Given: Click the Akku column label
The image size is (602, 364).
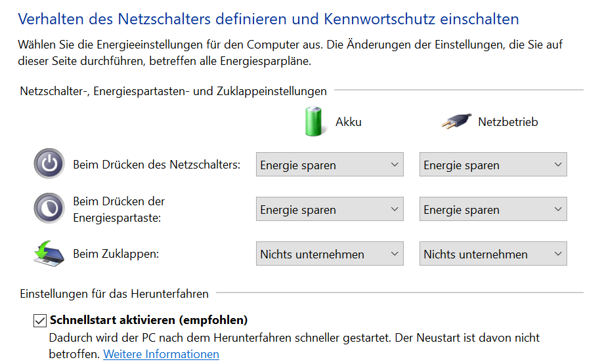Looking at the screenshot, I should click(x=349, y=122).
